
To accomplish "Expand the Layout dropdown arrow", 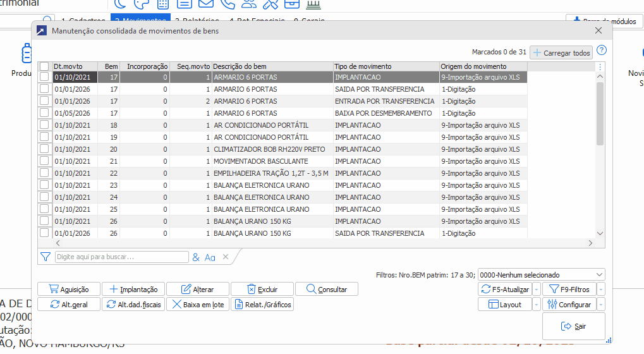I will click(x=537, y=304).
